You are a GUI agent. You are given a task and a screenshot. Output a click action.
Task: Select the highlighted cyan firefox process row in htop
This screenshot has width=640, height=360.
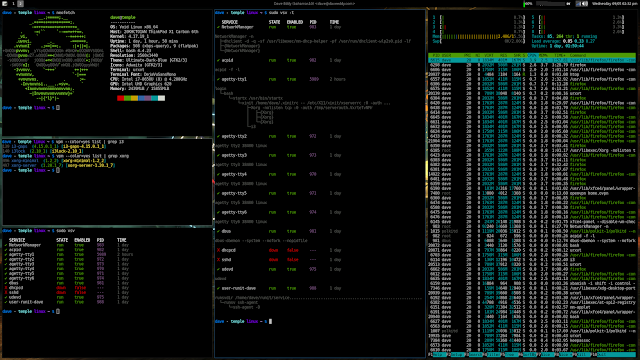(x=532, y=60)
